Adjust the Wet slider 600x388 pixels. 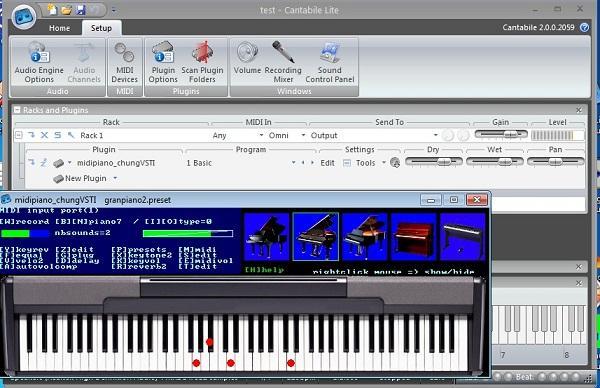(x=494, y=162)
